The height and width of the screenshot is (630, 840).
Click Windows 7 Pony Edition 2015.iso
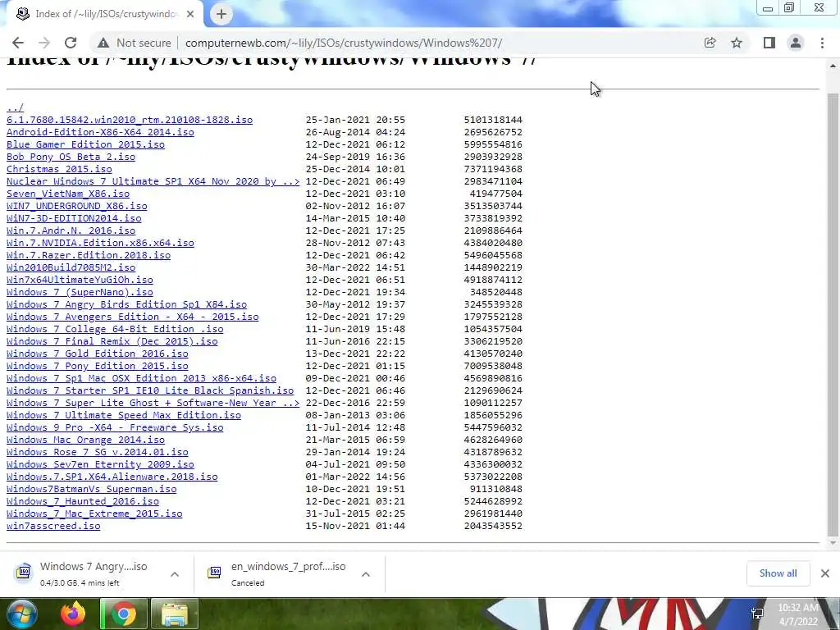[98, 367]
